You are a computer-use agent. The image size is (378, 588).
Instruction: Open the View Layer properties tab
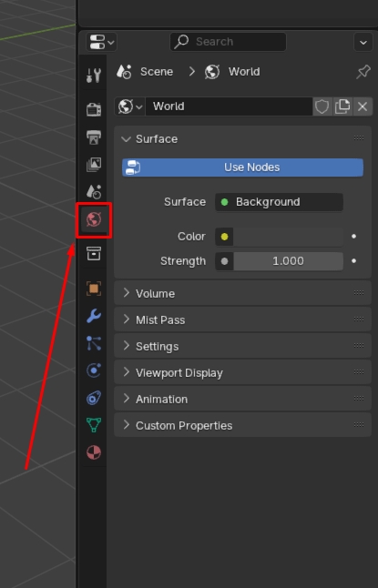pyautogui.click(x=94, y=164)
